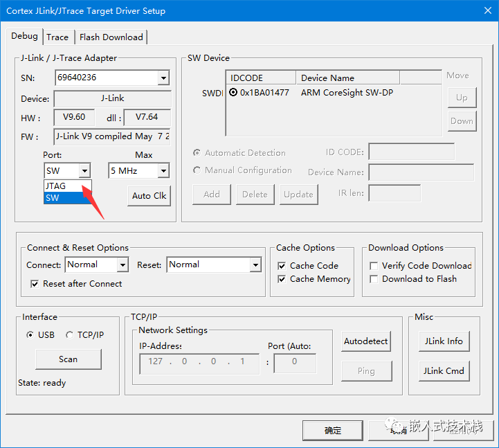Enable Verify Code Download checkbox
499x448 pixels.
(x=374, y=266)
